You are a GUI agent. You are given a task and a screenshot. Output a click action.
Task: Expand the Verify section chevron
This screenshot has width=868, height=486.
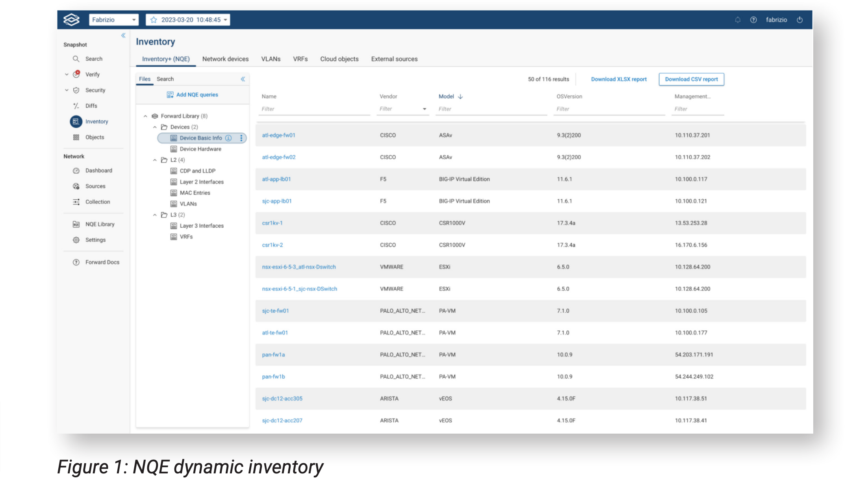tap(67, 74)
